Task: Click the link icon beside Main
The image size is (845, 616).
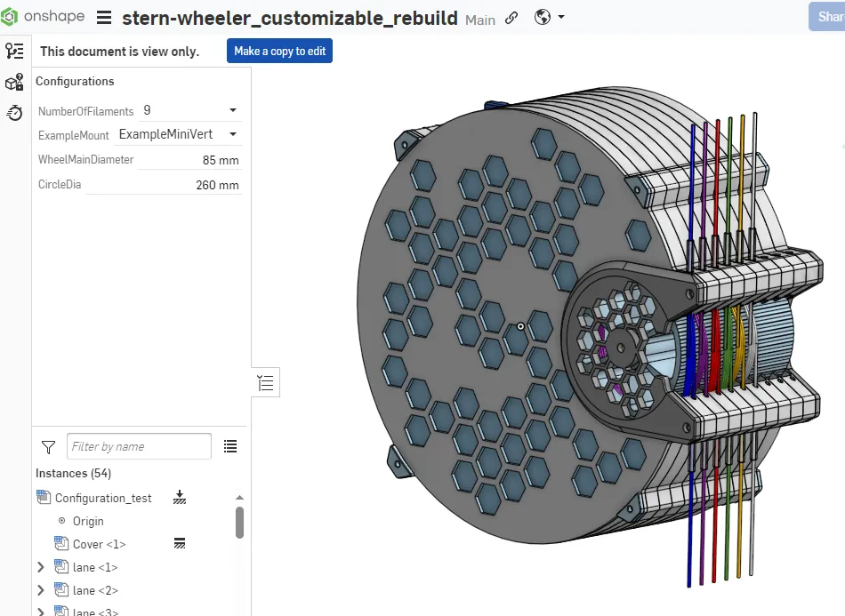Action: (511, 19)
